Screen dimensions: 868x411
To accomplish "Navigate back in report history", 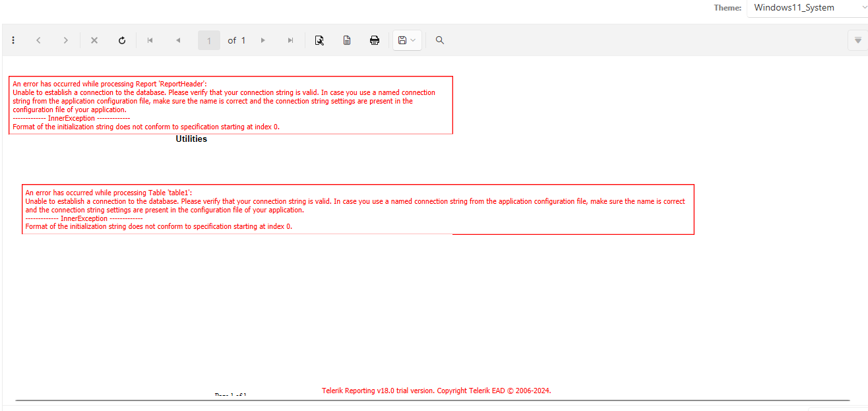I will (x=38, y=40).
